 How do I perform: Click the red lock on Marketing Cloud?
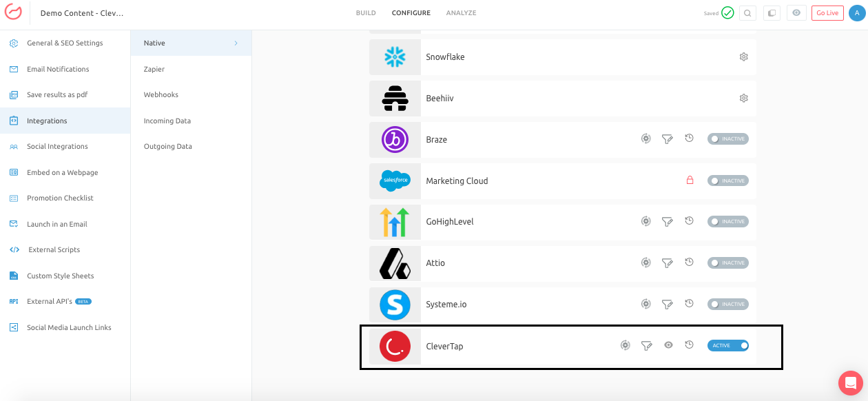690,181
